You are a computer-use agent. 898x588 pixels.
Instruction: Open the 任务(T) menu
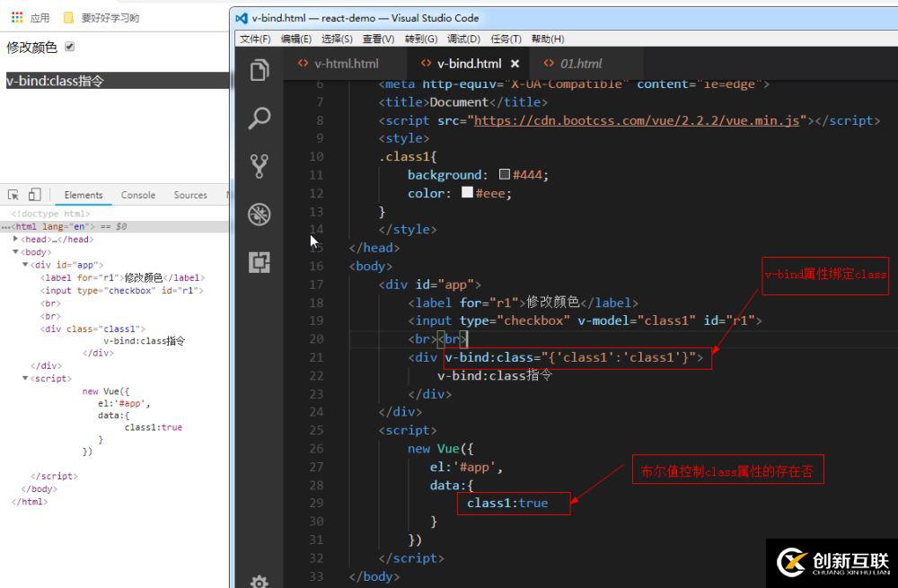tap(506, 39)
